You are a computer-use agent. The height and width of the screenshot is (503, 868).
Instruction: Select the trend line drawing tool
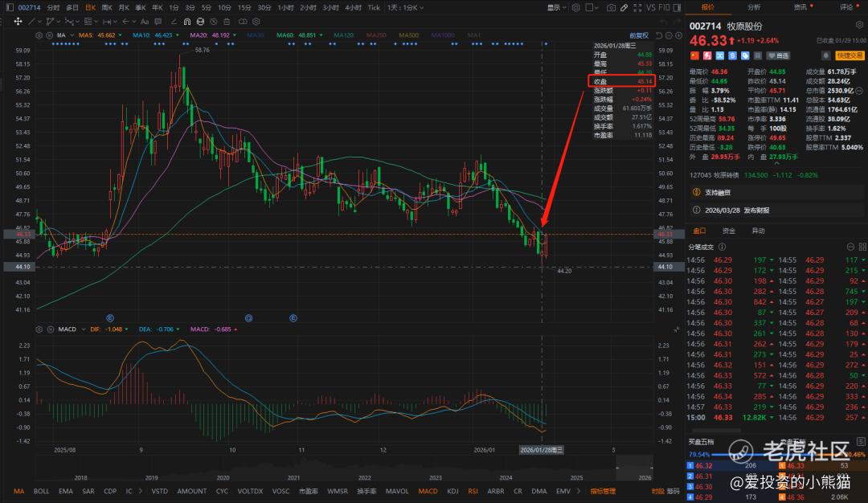(x=31, y=22)
